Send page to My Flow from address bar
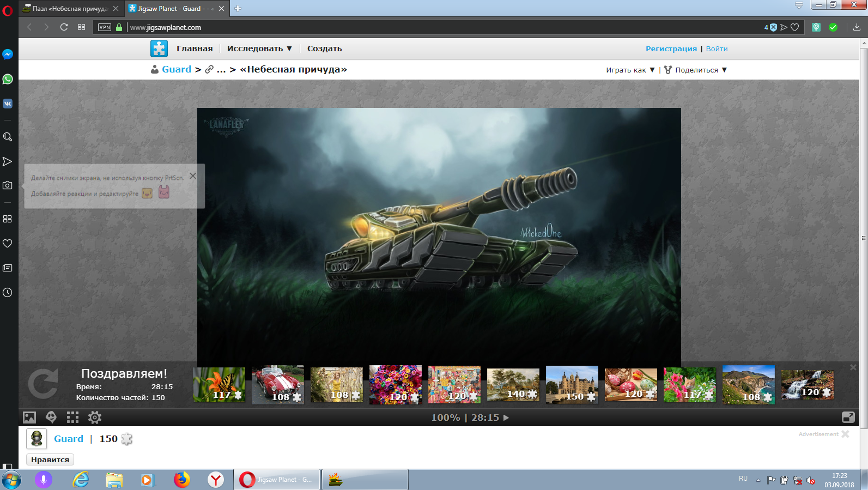 tap(784, 27)
